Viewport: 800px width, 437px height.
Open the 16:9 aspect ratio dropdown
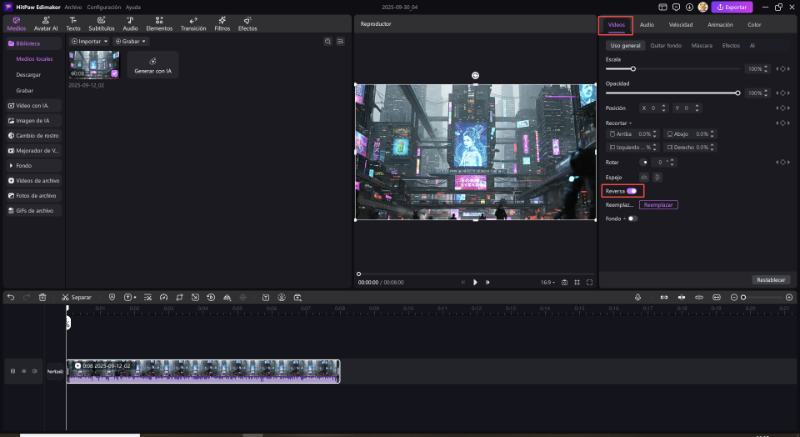coord(549,282)
